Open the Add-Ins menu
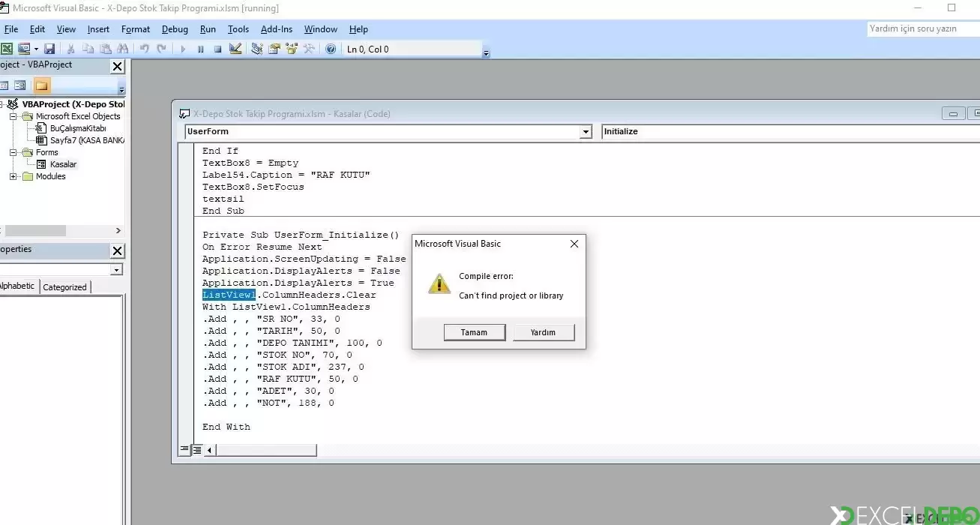Image resolution: width=980 pixels, height=525 pixels. (277, 29)
